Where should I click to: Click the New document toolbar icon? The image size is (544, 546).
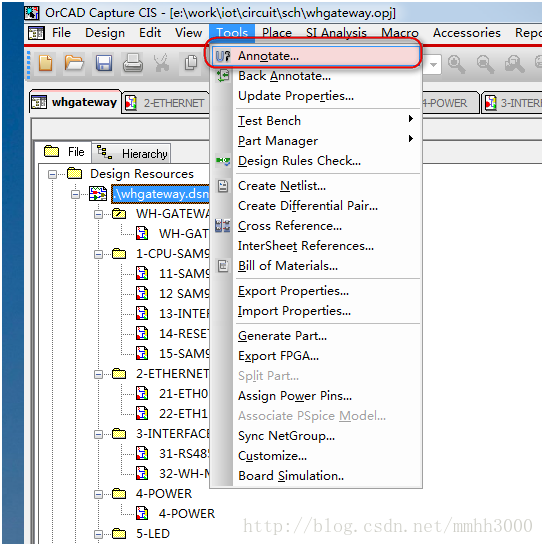(46, 64)
